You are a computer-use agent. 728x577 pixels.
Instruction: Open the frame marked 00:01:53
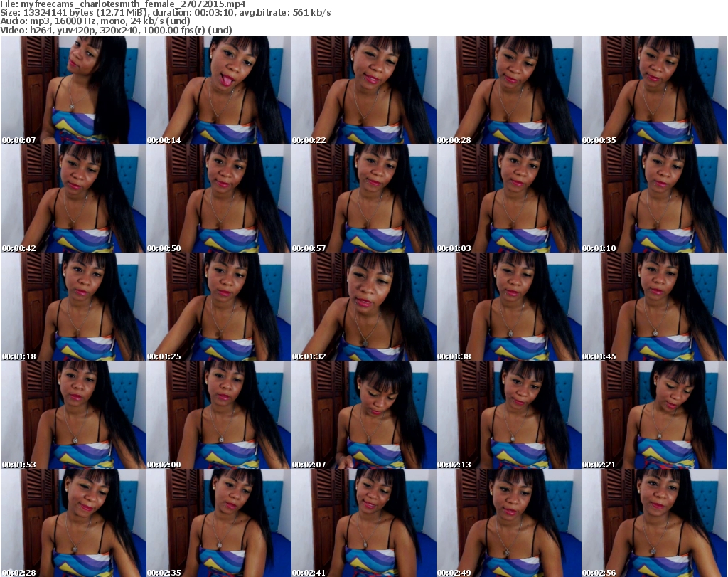tap(73, 415)
